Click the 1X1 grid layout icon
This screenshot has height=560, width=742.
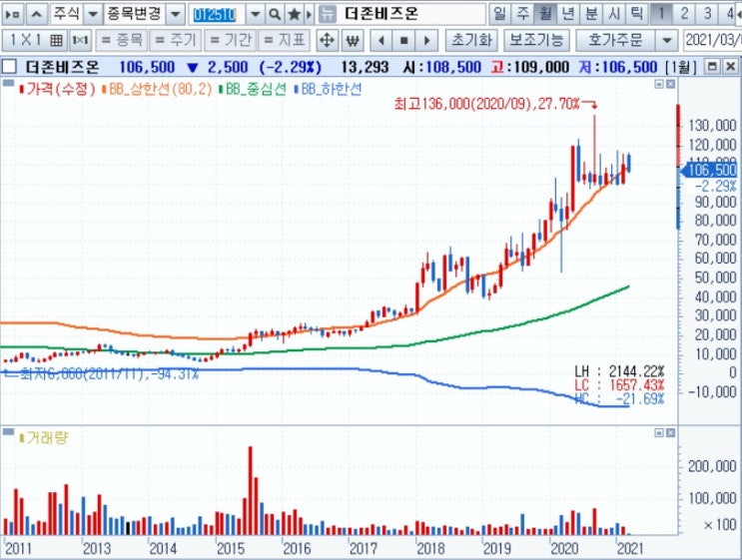point(35,40)
